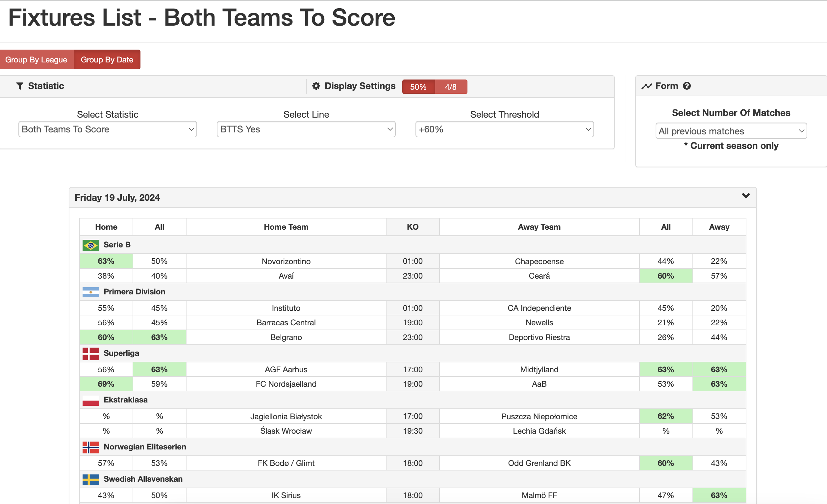Click the filter icon beside Statistic
The image size is (827, 504).
point(20,86)
